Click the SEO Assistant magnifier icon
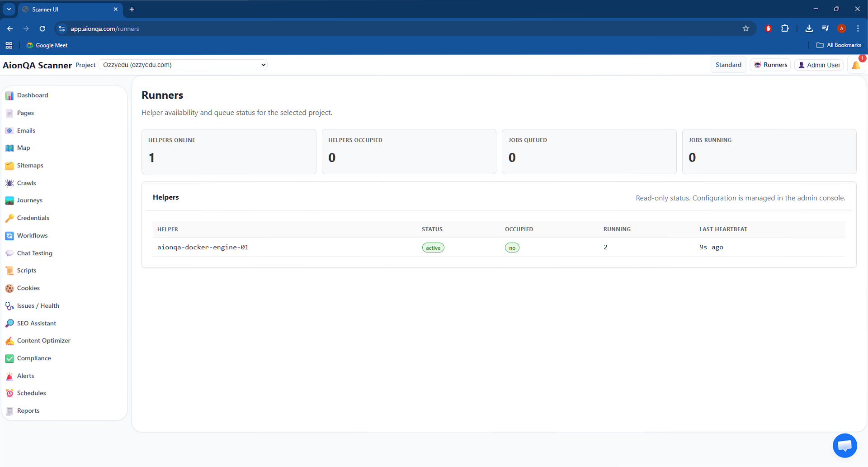Screen dimensions: 868x467 (x=9, y=324)
